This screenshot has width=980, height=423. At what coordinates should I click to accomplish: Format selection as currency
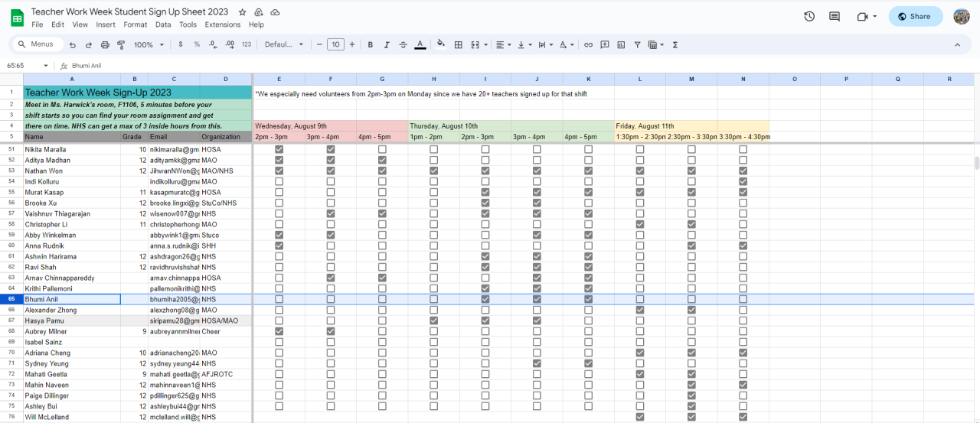(181, 45)
